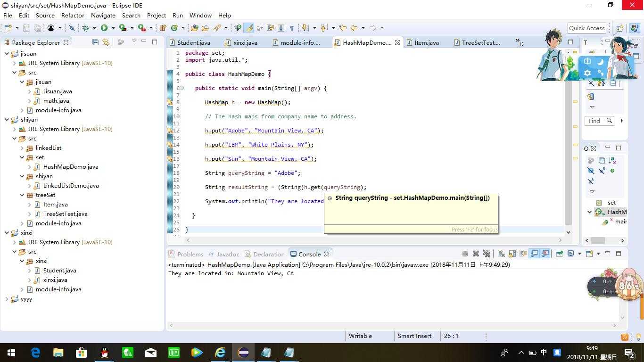Click the Open Type folder icon
644x362 pixels.
coord(194,28)
